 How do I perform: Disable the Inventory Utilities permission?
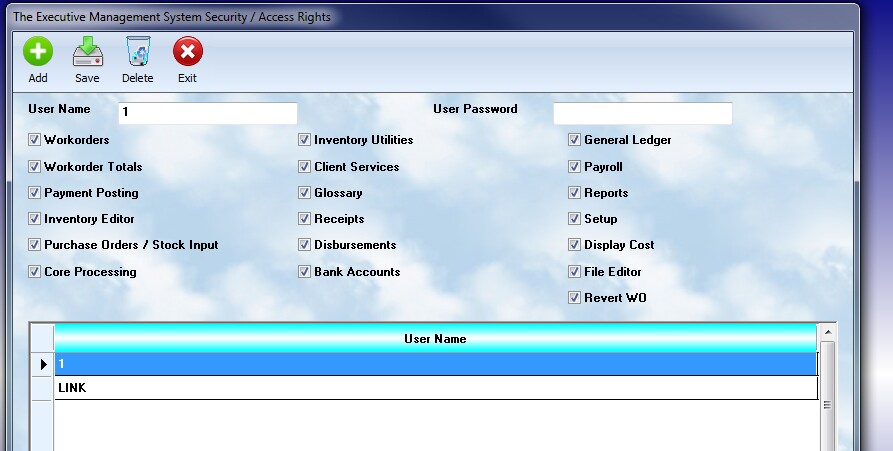[305, 140]
